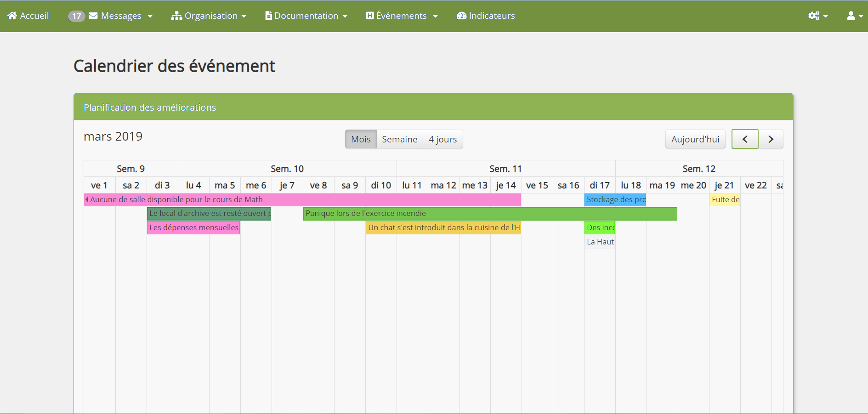Go to previous month with left chevron
868x414 pixels.
click(x=745, y=139)
